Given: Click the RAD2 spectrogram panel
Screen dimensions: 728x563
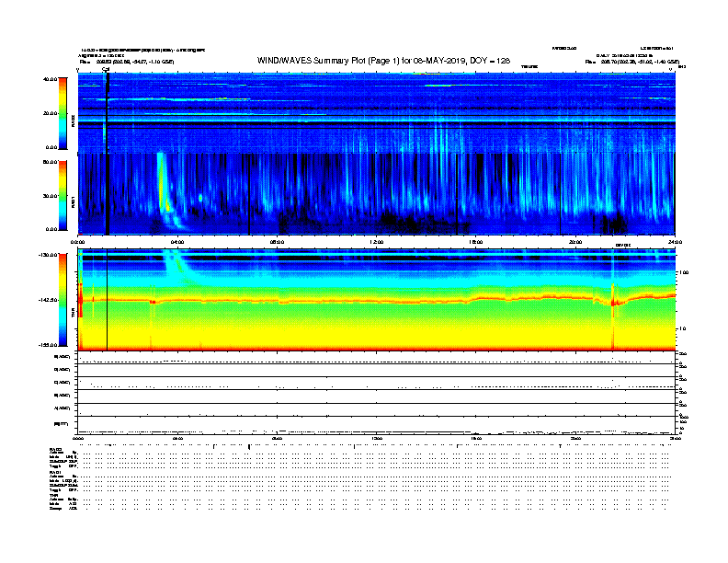Looking at the screenshot, I should pos(377,110).
